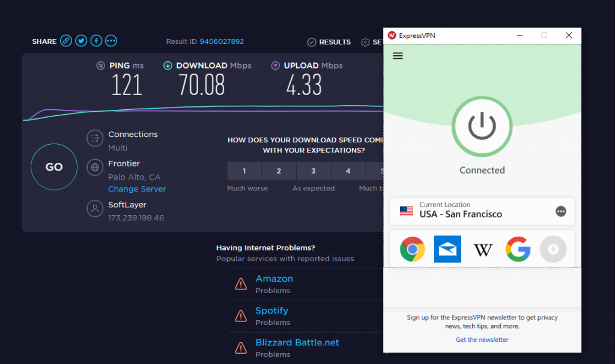Open Wikipedia shortcut in ExpressVPN

pyautogui.click(x=483, y=249)
